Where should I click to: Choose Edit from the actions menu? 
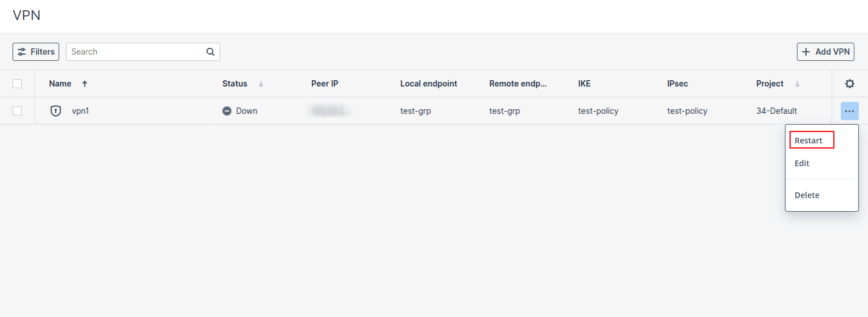(802, 163)
